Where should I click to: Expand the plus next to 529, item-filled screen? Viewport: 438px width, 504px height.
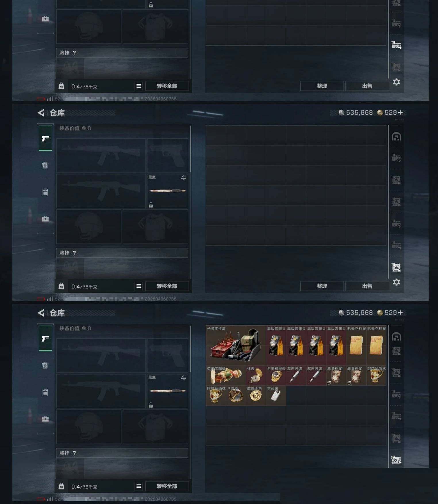click(400, 313)
